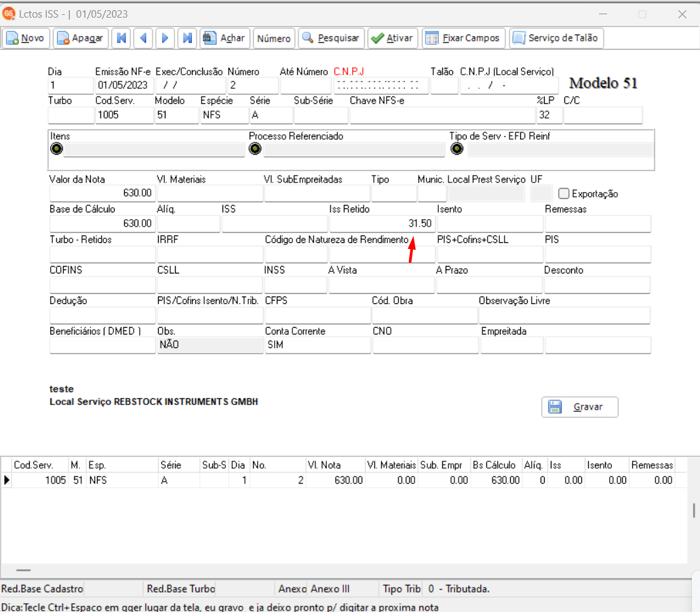Go to first record arrow
The height and width of the screenshot is (612, 700).
click(121, 38)
